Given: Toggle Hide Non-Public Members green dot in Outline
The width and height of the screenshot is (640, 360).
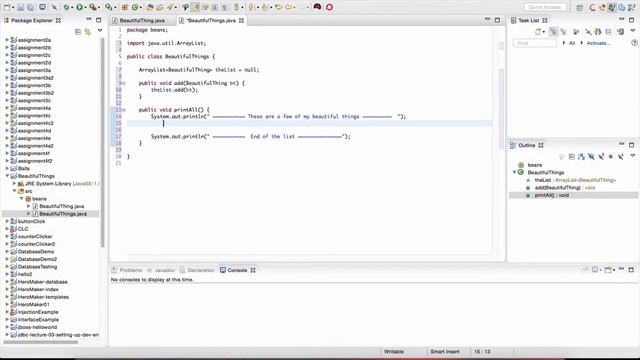Looking at the screenshot, I should [611, 157].
